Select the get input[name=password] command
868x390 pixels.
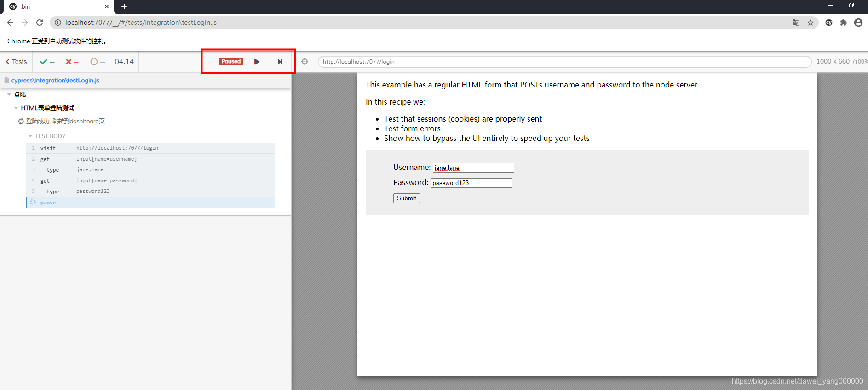click(x=150, y=180)
